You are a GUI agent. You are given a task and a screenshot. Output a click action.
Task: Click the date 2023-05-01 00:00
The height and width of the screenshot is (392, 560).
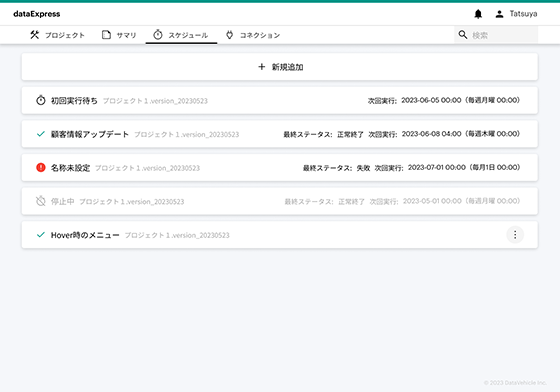(x=432, y=201)
